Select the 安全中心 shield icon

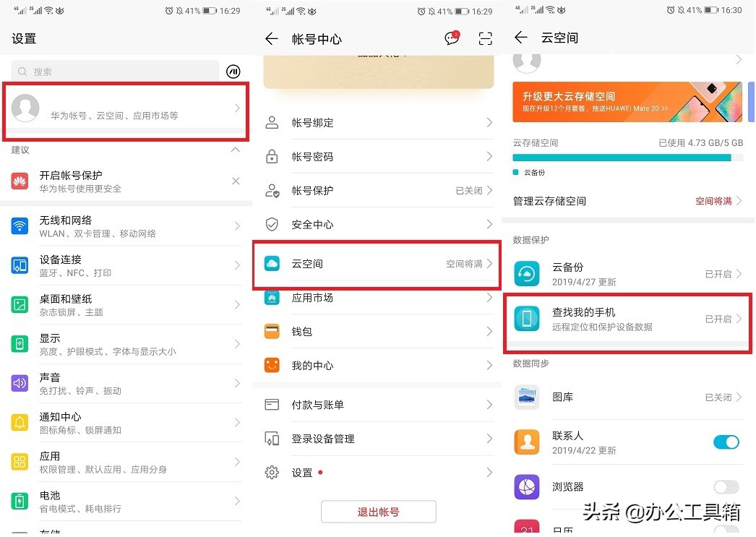tap(271, 224)
